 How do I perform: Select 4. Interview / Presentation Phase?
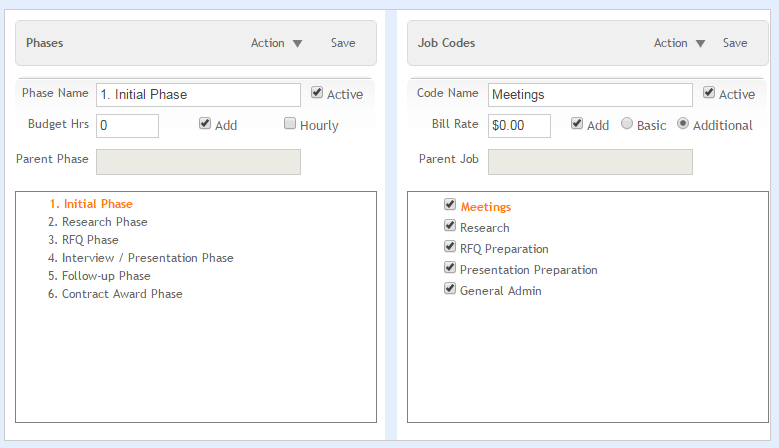pyautogui.click(x=141, y=258)
